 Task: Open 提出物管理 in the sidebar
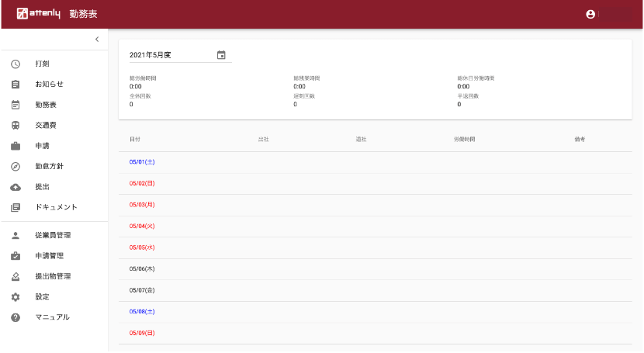[53, 276]
